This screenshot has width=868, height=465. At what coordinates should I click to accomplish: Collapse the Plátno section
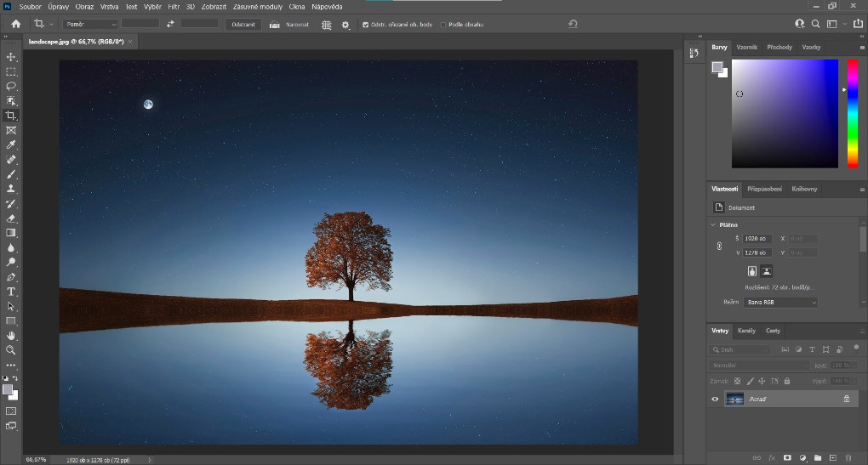click(x=712, y=224)
